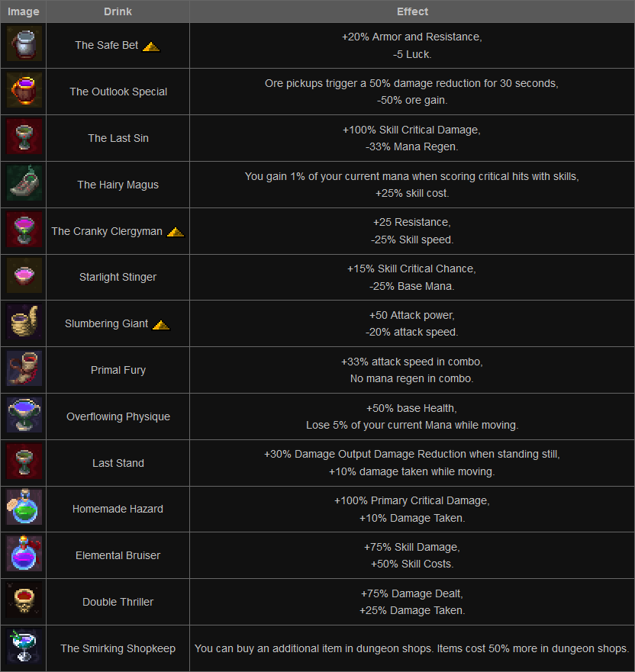
Task: Select the Primal Fury horn icon
Action: coord(24,370)
